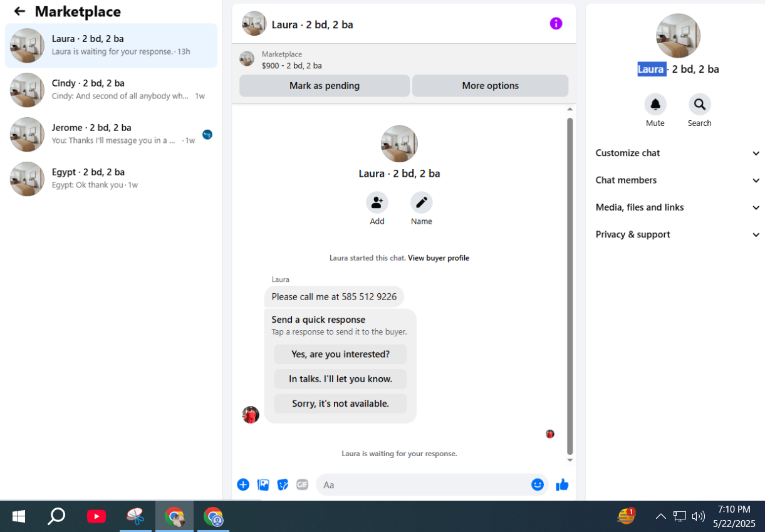
Task: Search in conversation magnifier icon
Action: pyautogui.click(x=699, y=104)
